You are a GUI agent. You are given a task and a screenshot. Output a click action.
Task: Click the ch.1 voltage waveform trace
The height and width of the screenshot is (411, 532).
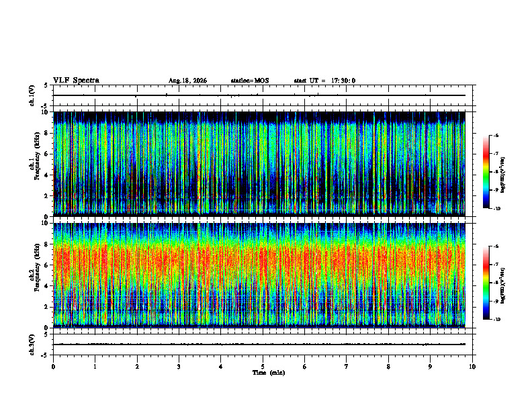click(x=259, y=95)
